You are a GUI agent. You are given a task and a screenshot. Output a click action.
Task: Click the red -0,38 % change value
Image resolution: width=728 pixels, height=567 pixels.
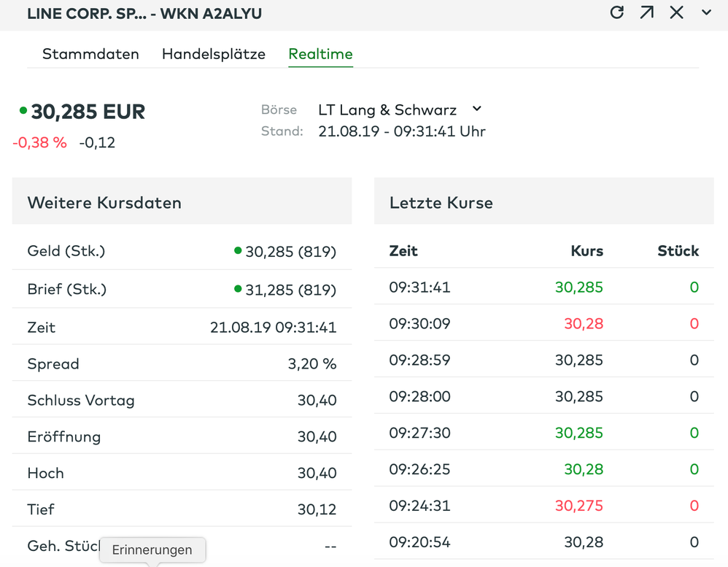click(x=39, y=143)
